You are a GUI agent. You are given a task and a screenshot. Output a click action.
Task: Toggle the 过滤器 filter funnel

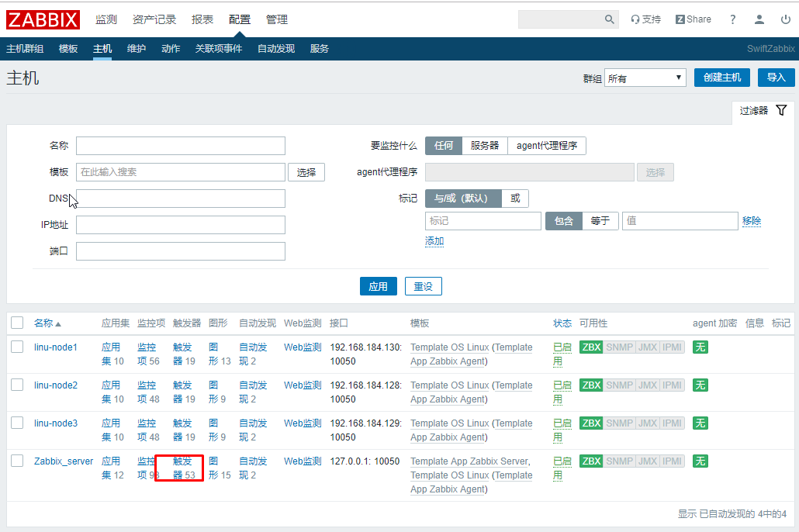coord(781,110)
